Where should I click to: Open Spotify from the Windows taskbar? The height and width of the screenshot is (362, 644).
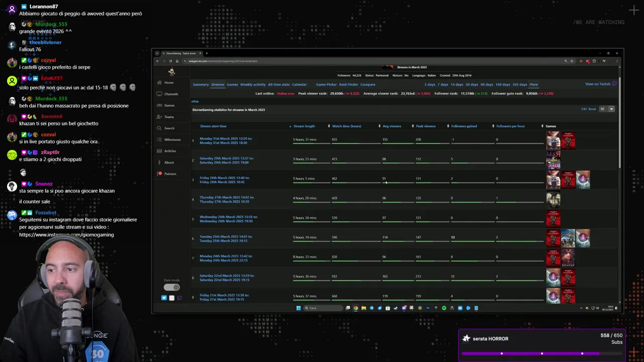[x=444, y=308]
